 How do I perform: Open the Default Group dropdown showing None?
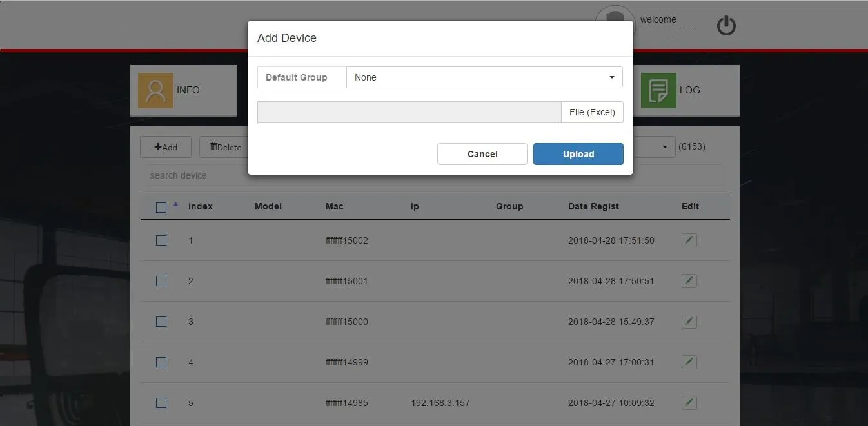point(484,77)
